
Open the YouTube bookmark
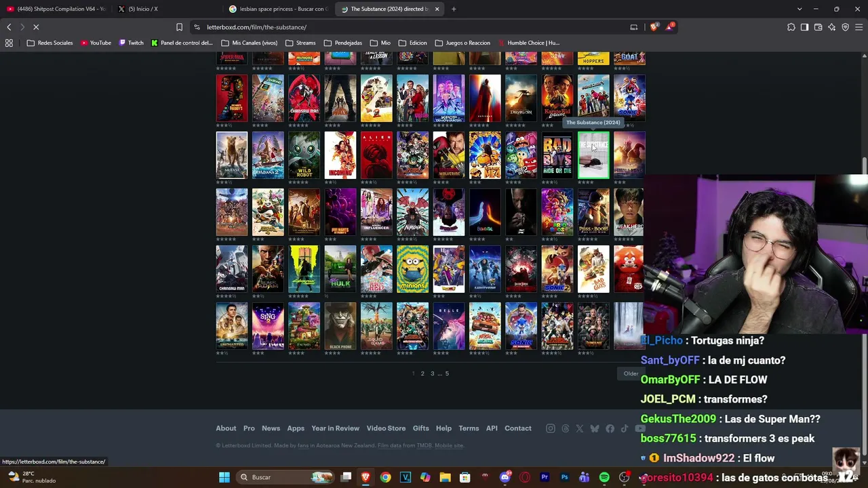point(96,43)
